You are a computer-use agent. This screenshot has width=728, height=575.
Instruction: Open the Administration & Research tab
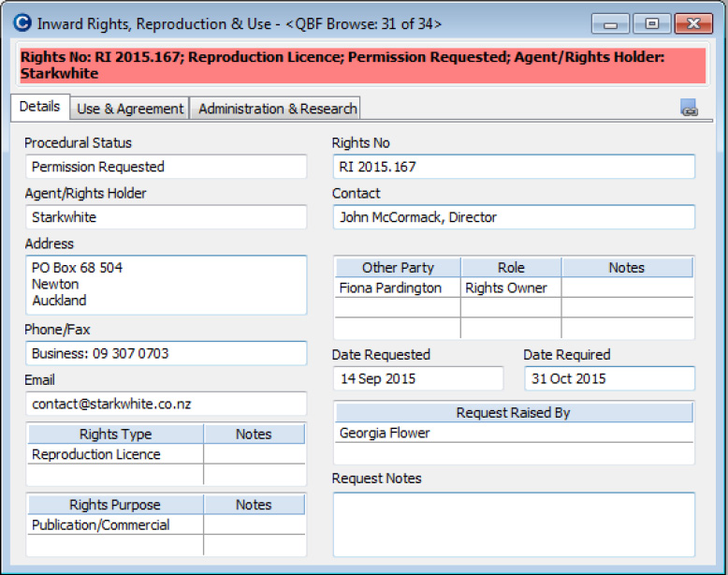point(277,109)
